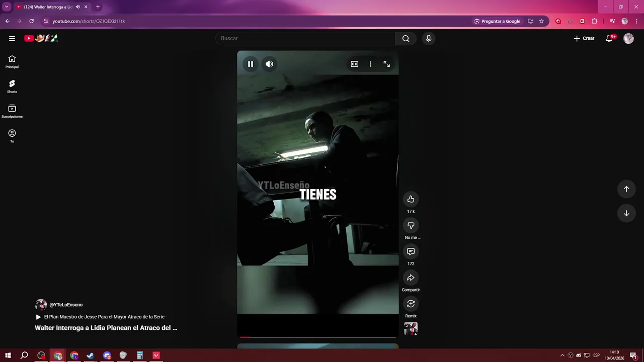644x362 pixels.
Task: Seek on the Short's red progress bar
Action: (x=318, y=337)
